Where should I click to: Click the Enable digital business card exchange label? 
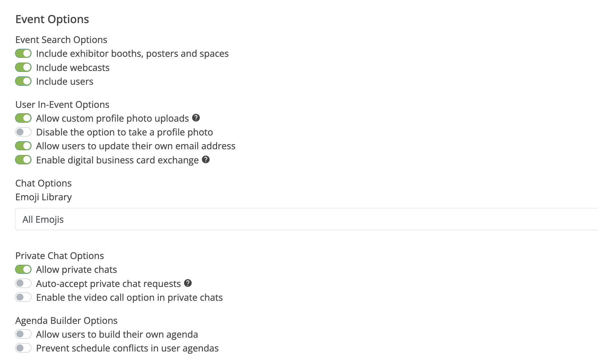(117, 160)
